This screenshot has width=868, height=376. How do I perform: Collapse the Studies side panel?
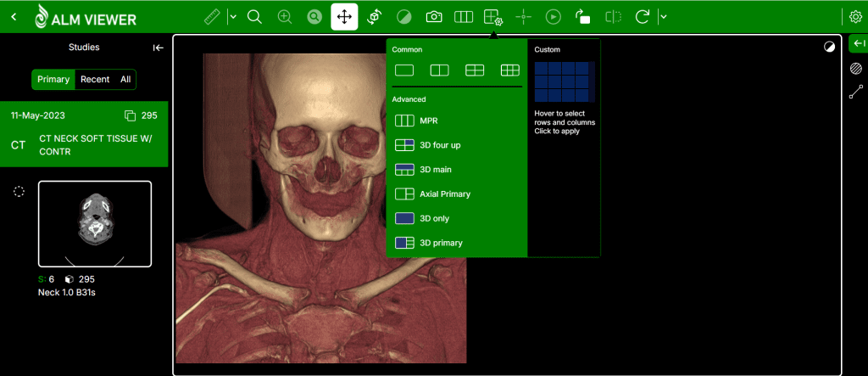[158, 48]
